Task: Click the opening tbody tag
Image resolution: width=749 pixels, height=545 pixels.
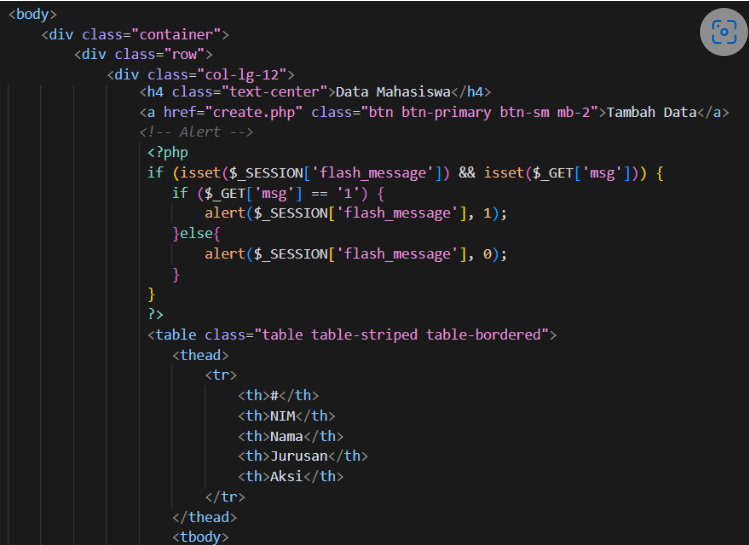Action: [201, 537]
